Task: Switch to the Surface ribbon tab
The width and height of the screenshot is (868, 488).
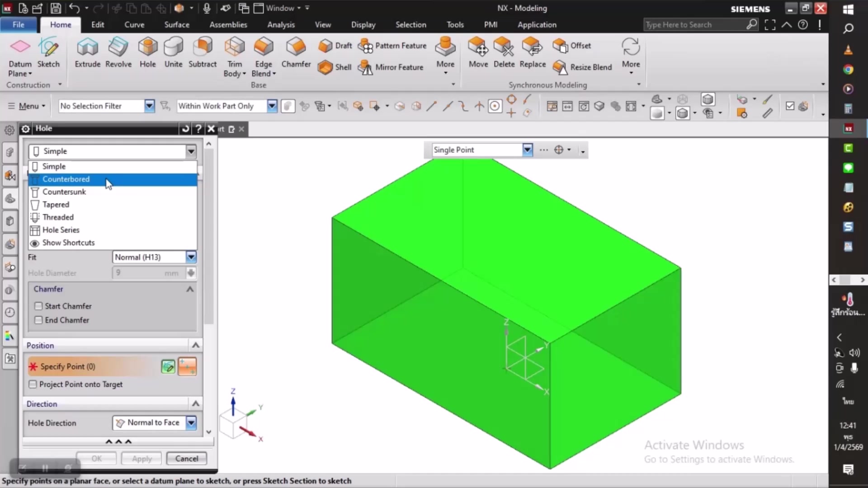Action: [x=177, y=25]
